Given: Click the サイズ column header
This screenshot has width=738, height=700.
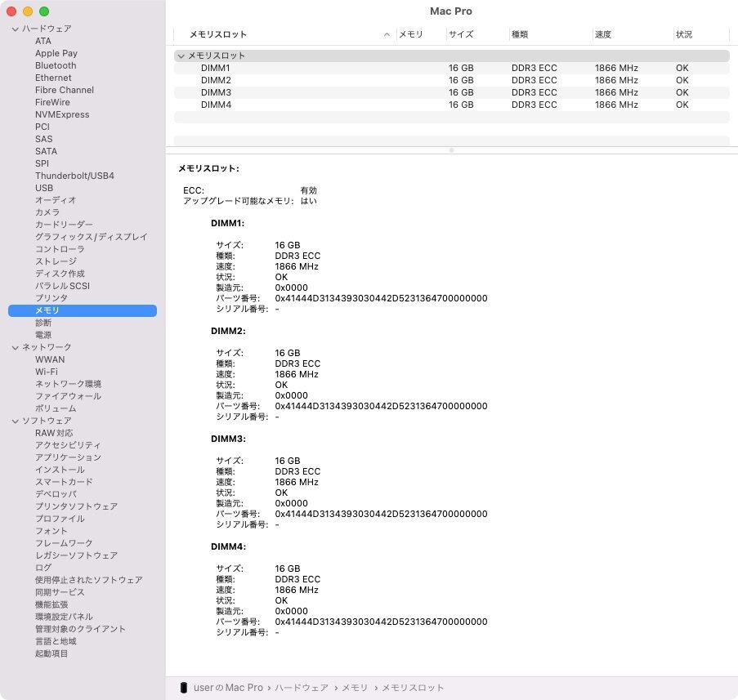Looking at the screenshot, I should [x=461, y=34].
